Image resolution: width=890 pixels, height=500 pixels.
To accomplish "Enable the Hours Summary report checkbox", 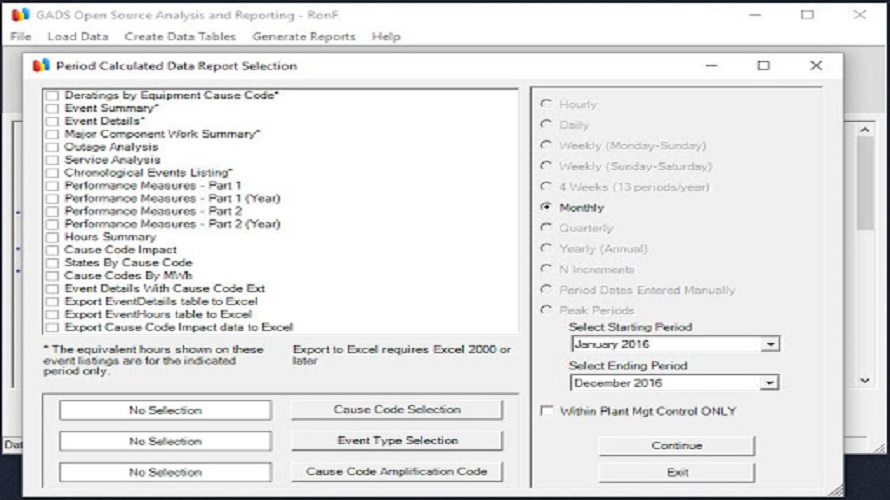I will point(52,238).
